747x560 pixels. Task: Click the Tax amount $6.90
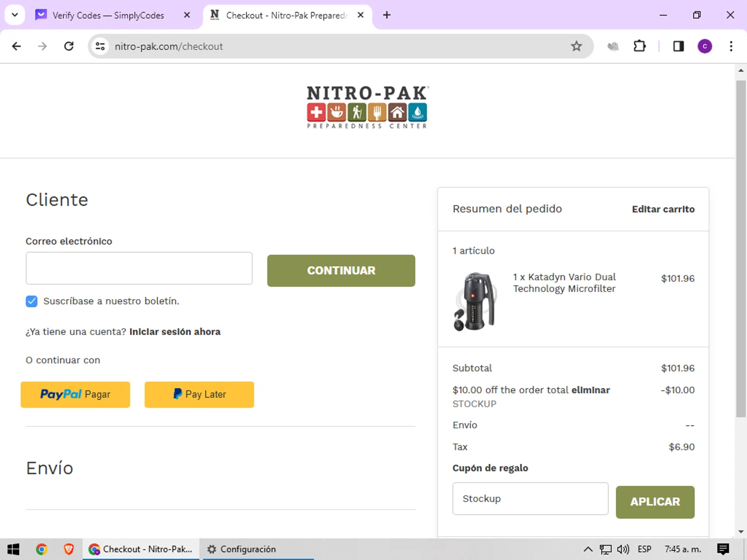[x=682, y=447]
